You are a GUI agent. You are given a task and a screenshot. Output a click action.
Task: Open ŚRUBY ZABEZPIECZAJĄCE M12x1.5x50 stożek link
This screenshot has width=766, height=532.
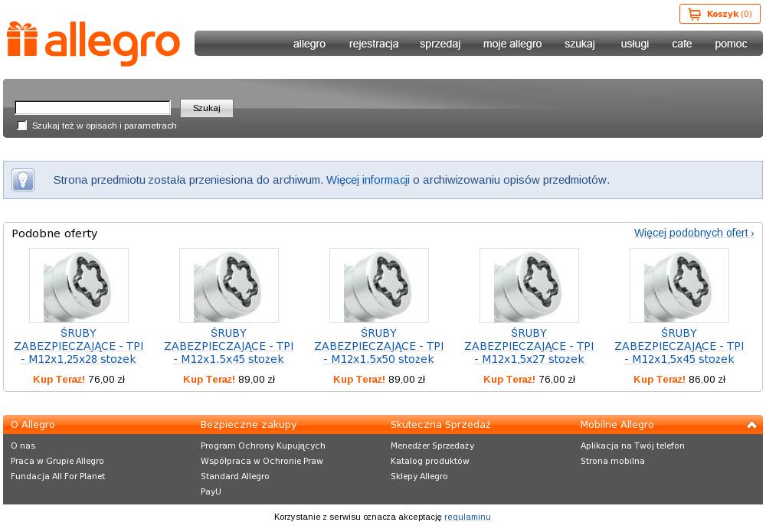tap(379, 346)
